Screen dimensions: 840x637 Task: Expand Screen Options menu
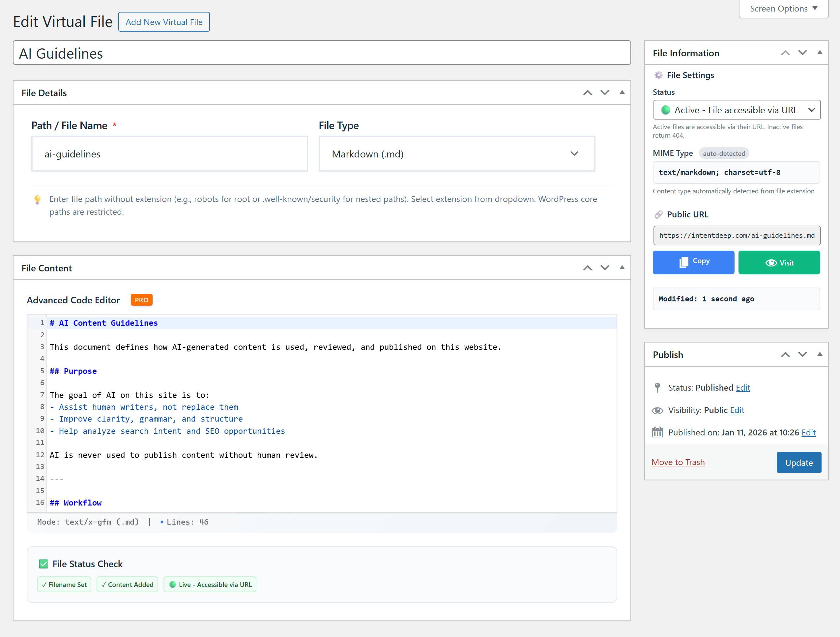click(x=783, y=8)
